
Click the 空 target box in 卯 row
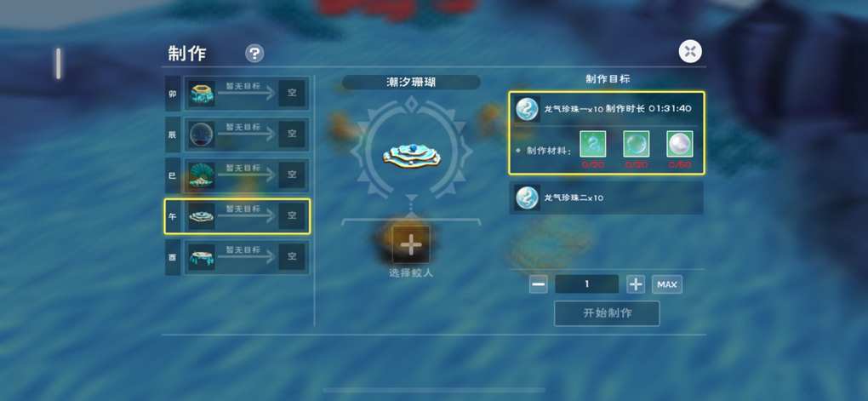point(292,94)
